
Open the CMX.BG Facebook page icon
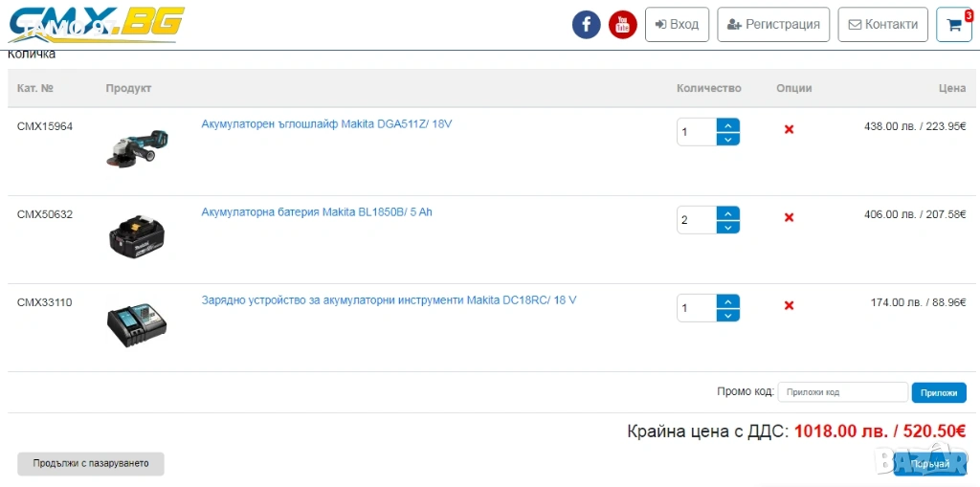[587, 24]
